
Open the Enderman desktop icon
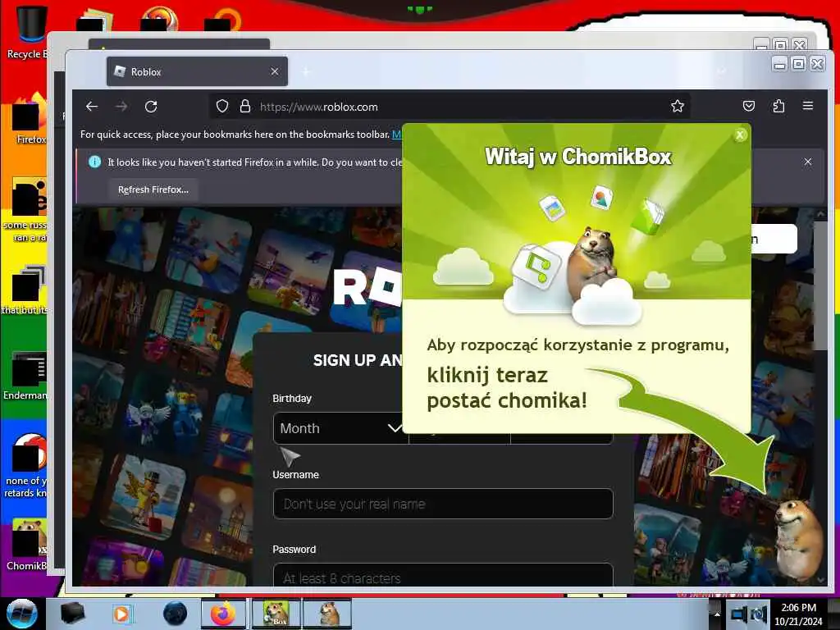click(25, 375)
